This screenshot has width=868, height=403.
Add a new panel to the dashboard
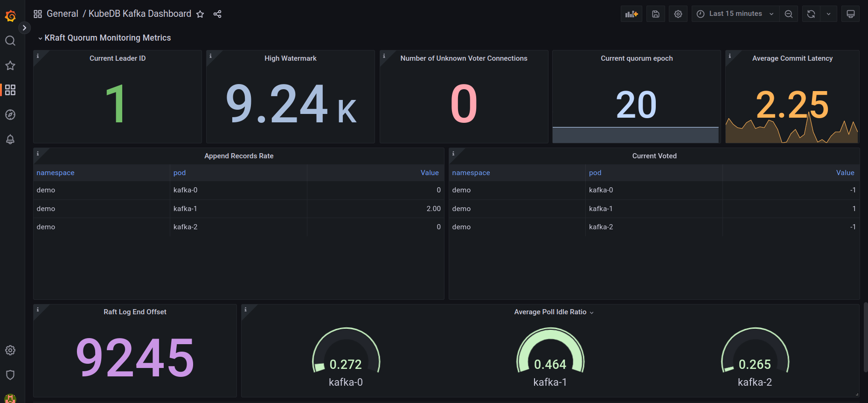click(x=632, y=14)
